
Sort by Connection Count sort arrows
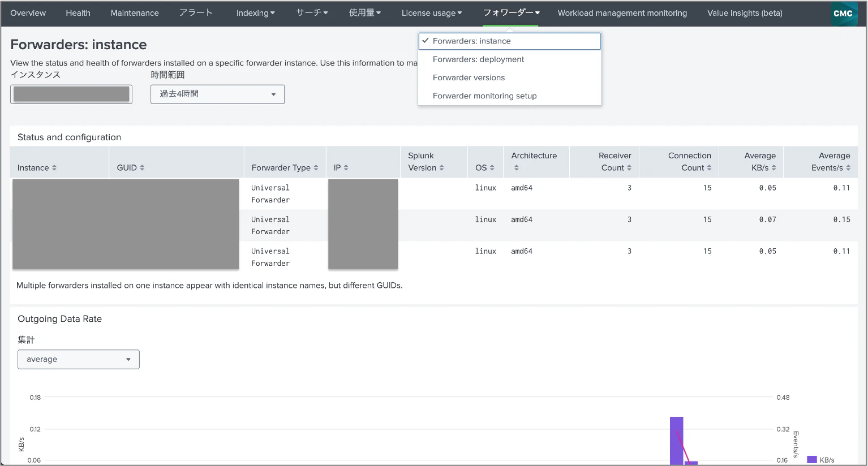click(709, 168)
